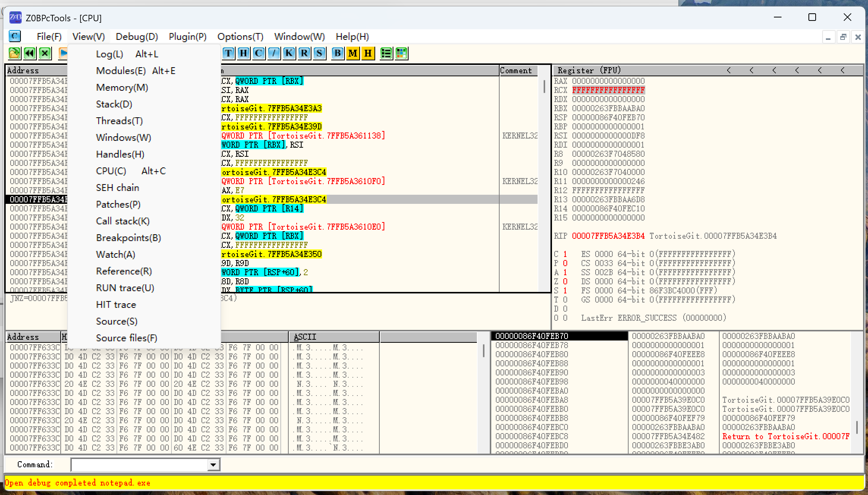868x495 pixels.
Task: Click the yellow M Memory icon
Action: pyautogui.click(x=353, y=53)
